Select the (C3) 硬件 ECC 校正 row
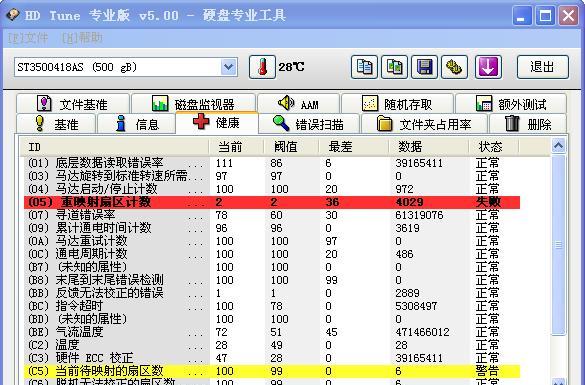 [272, 358]
